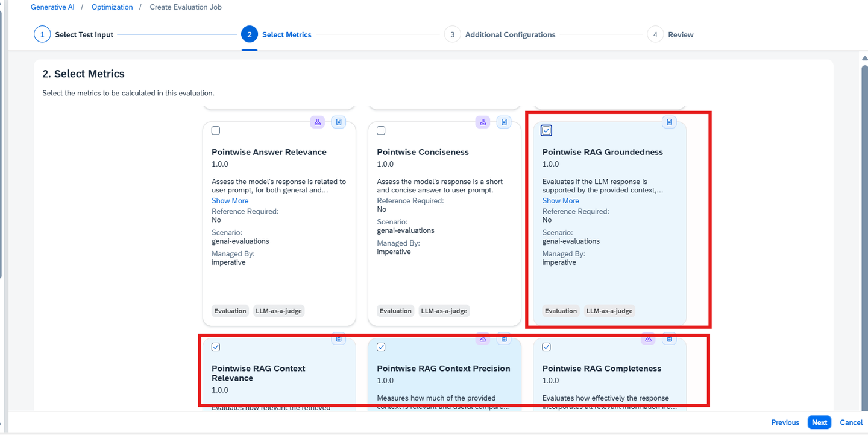Enable the Pointwise Conciseness metric checkbox
This screenshot has width=868, height=435.
[381, 130]
